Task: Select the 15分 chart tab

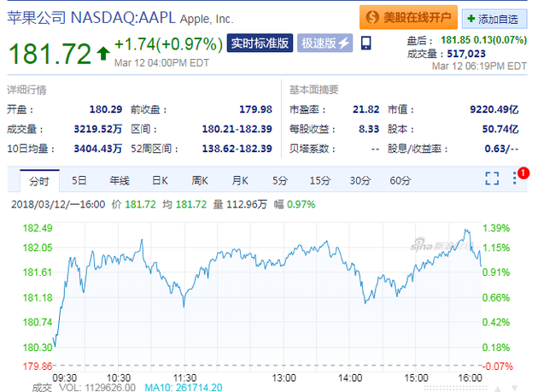Action: click(320, 180)
